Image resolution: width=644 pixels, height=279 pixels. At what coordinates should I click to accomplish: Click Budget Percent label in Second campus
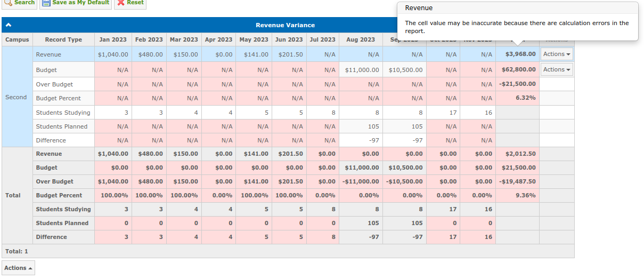[59, 98]
